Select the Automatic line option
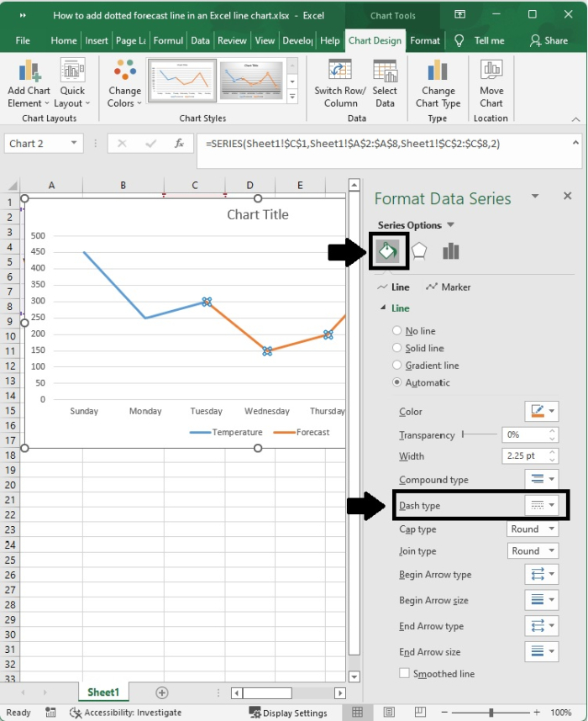The height and width of the screenshot is (721, 588). click(x=421, y=382)
